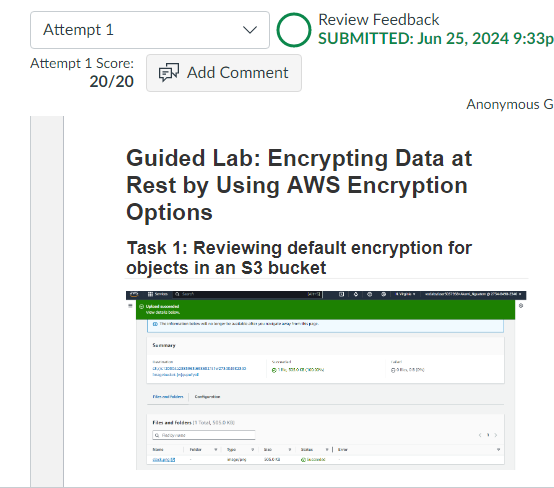Image resolution: width=554 pixels, height=488 pixels.
Task: Open the hamburger side menu in S3 console
Action: pos(130,306)
